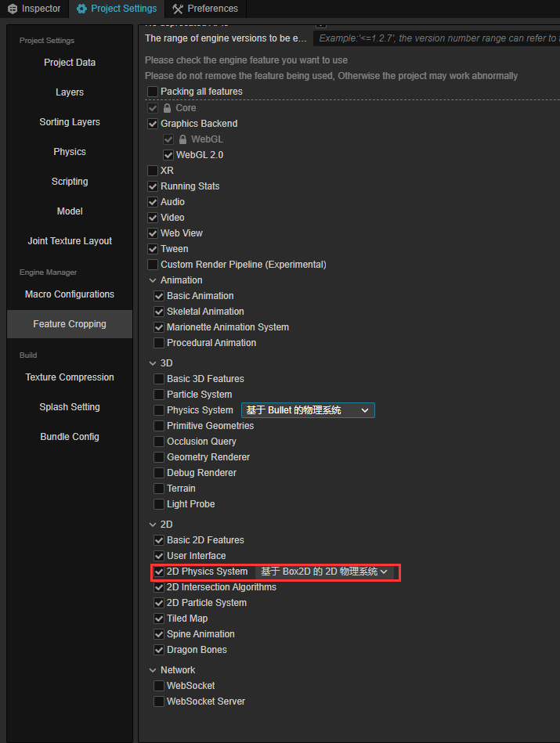The width and height of the screenshot is (560, 743).
Task: Toggle the Packing all features checkbox
Action: (x=153, y=92)
